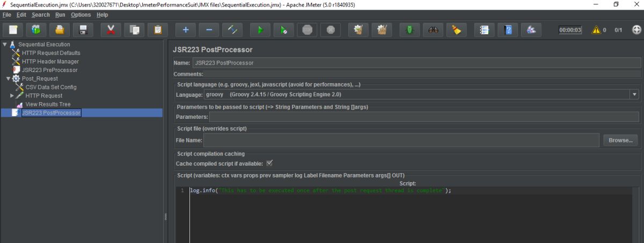Click the Help question mark icon
The height and width of the screenshot is (243, 644).
(507, 30)
